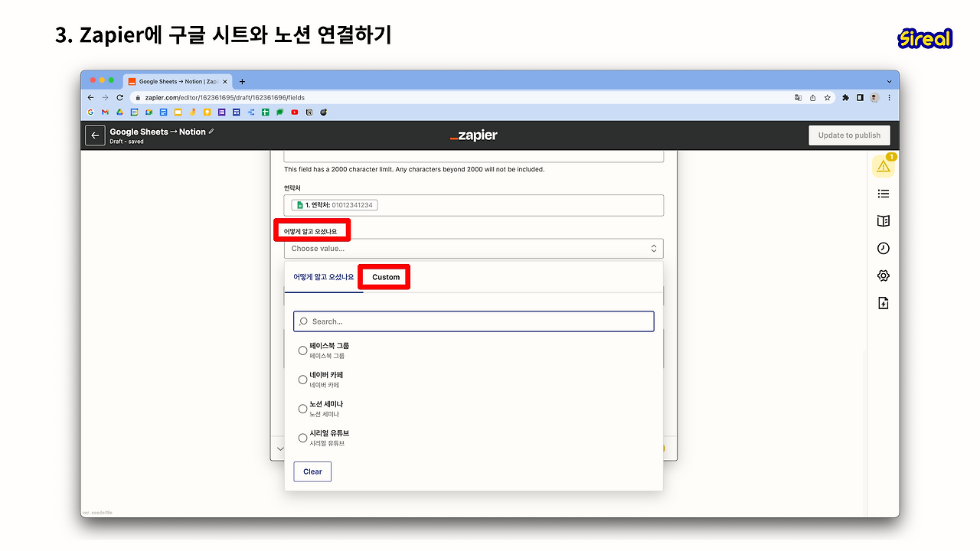Open the Google bookmark icon
This screenshot has height=551, width=980.
(x=90, y=112)
